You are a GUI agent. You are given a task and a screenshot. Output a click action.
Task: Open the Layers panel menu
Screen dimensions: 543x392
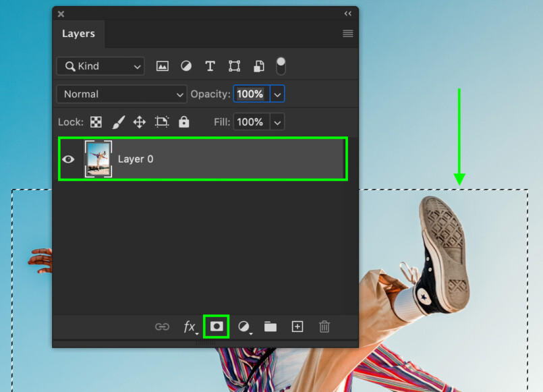(x=347, y=33)
